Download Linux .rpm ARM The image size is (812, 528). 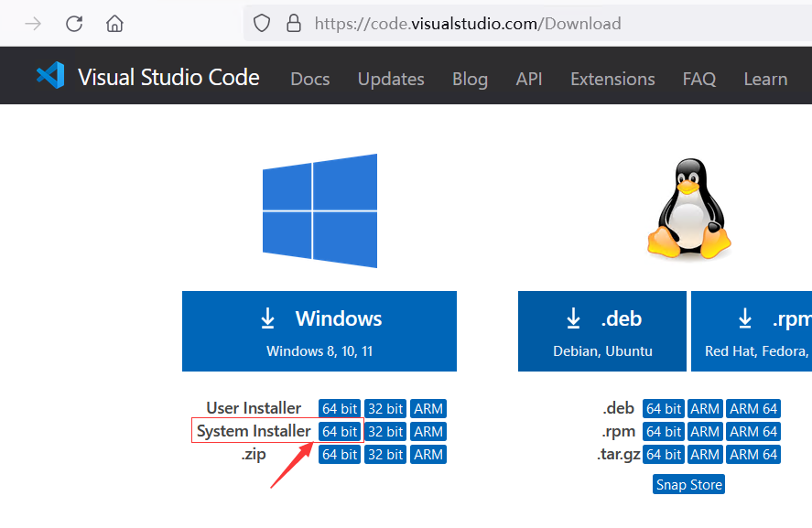click(705, 431)
